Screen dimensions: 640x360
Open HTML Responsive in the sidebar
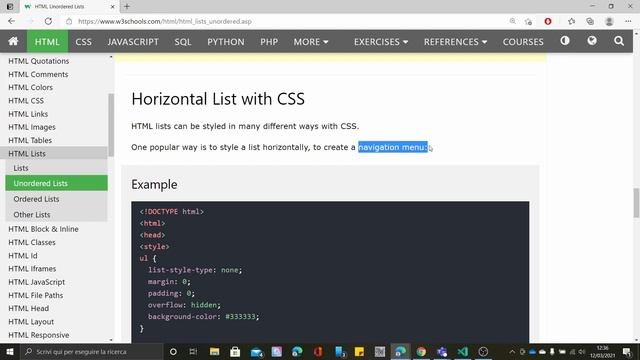tap(38, 335)
